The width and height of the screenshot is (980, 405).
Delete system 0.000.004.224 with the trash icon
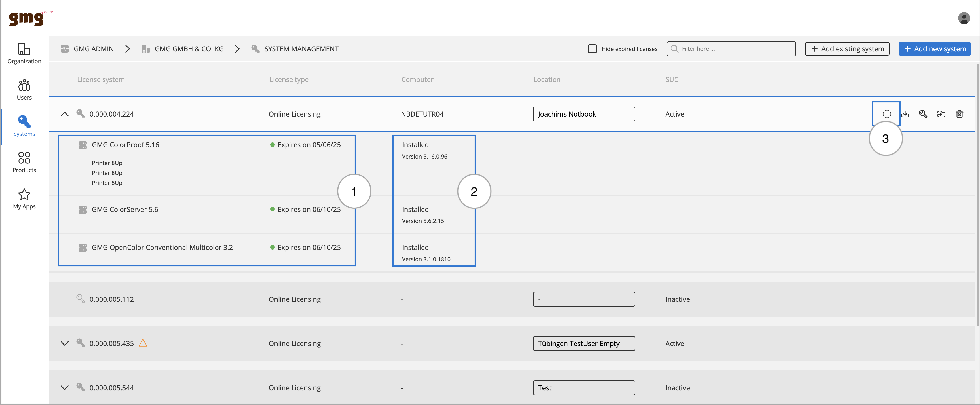pos(960,114)
